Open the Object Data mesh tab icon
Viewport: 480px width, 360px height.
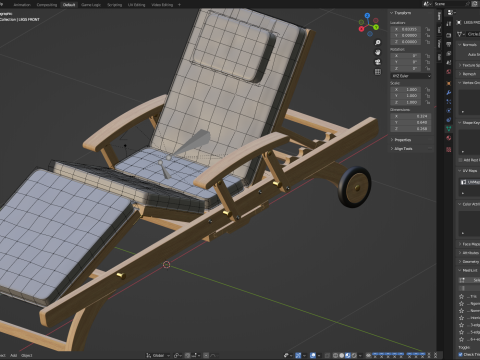point(449,129)
